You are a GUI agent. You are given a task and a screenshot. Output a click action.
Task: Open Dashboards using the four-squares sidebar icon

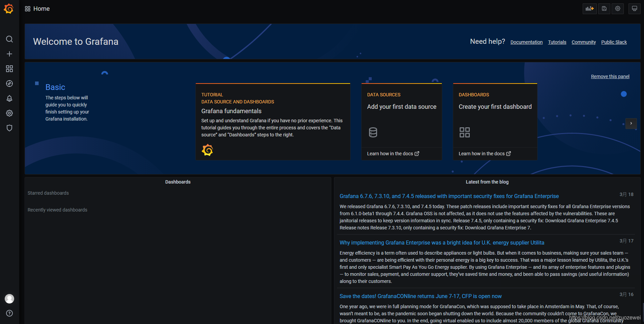coord(9,69)
